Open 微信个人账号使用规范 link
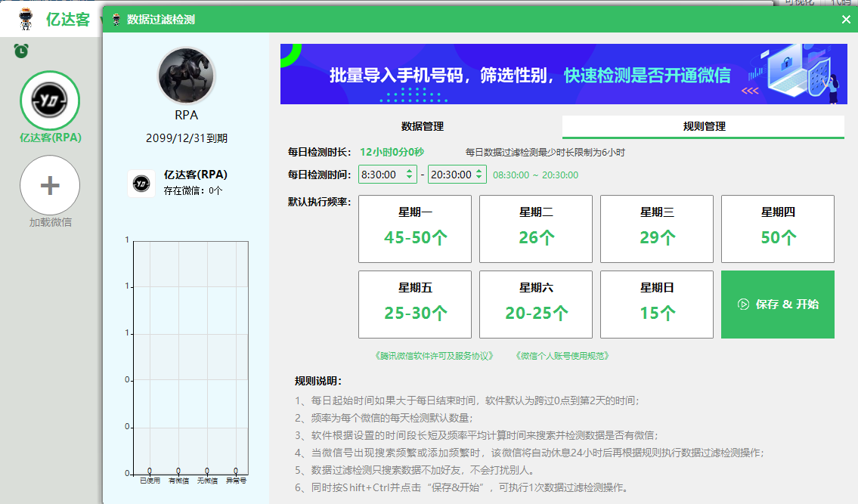Screen dimensions: 858x504 click(x=562, y=356)
